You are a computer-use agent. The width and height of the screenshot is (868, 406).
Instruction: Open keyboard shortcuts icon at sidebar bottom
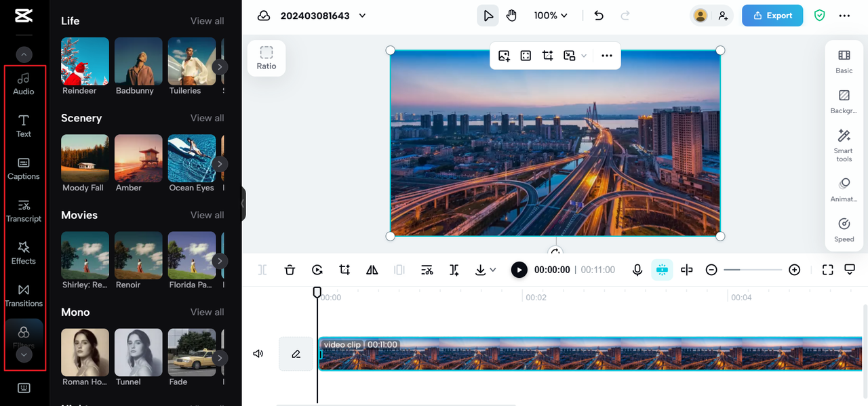point(24,388)
